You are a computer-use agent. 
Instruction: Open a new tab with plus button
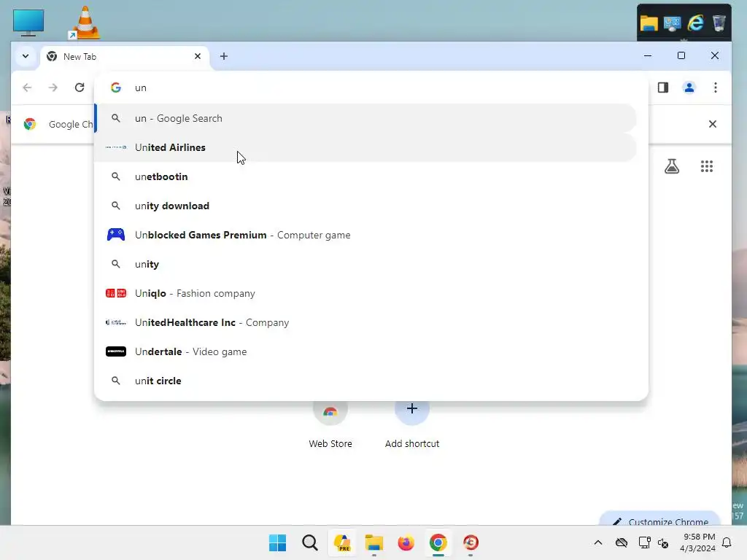[224, 56]
